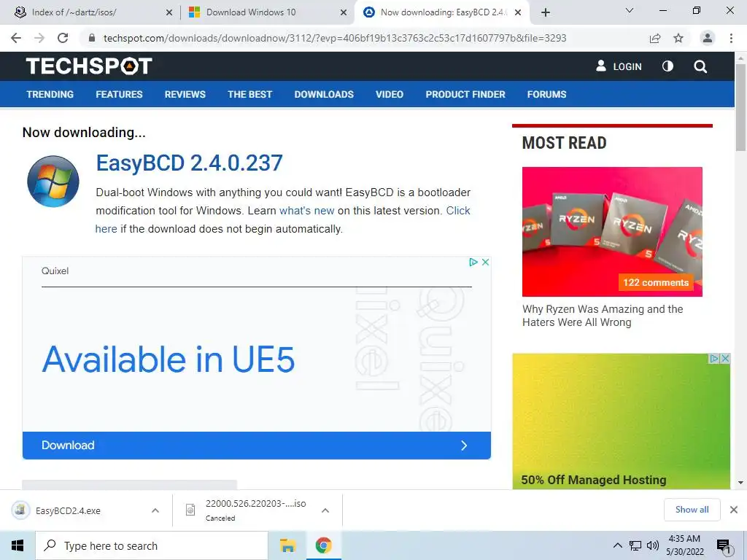Image resolution: width=747 pixels, height=560 pixels.
Task: Go back to the previous page
Action: 16,38
